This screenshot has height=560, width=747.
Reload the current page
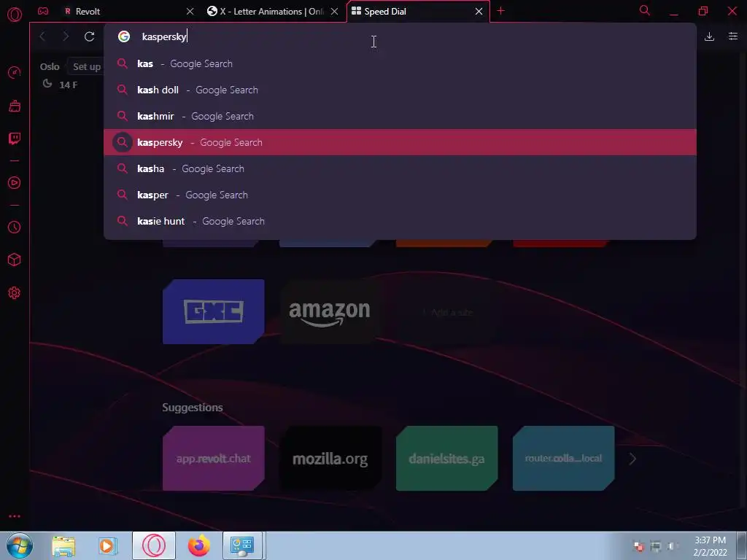[89, 36]
